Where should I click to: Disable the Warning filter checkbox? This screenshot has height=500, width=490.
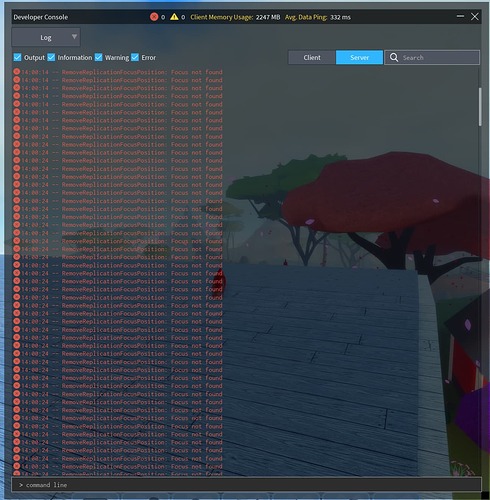coord(98,57)
